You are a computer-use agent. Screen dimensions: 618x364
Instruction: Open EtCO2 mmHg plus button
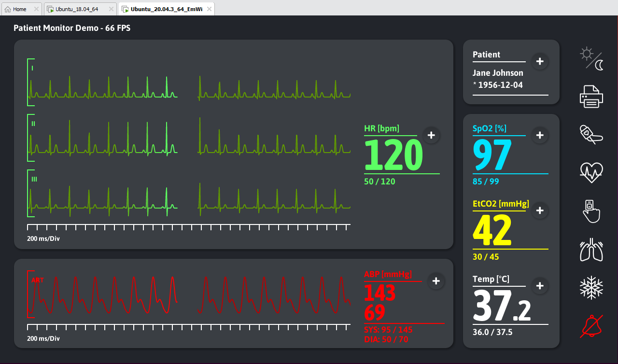pos(540,210)
